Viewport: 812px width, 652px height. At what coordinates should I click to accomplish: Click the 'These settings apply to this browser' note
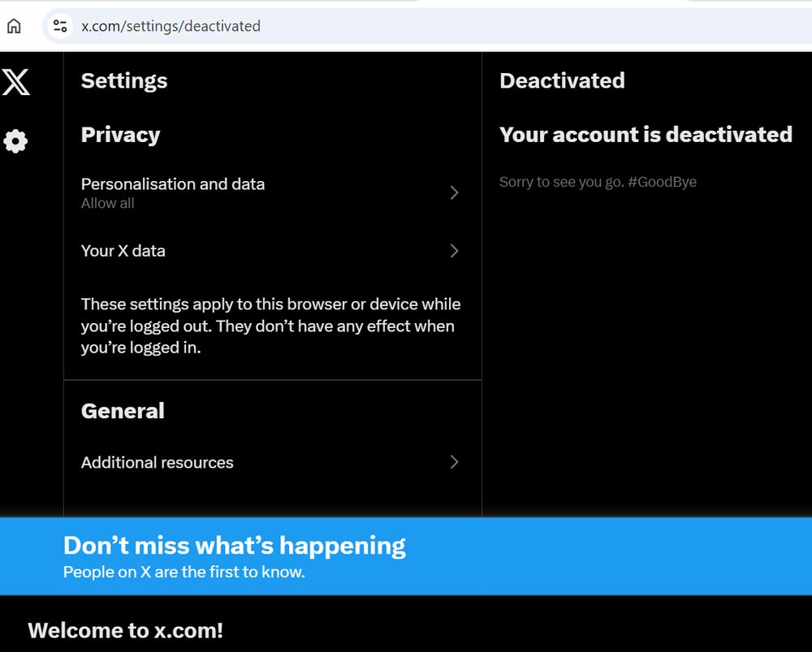click(x=270, y=326)
